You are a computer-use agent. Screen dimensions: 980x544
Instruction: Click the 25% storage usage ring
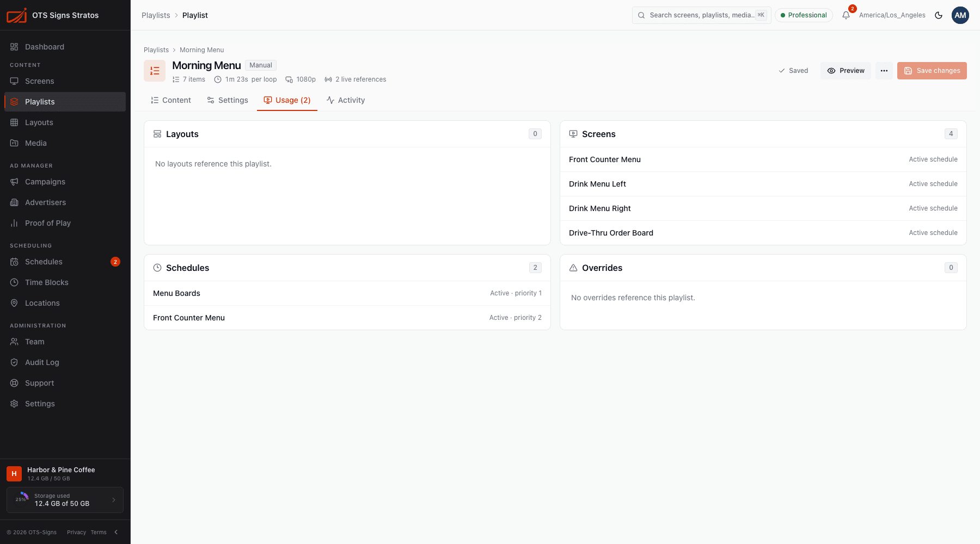(x=22, y=499)
